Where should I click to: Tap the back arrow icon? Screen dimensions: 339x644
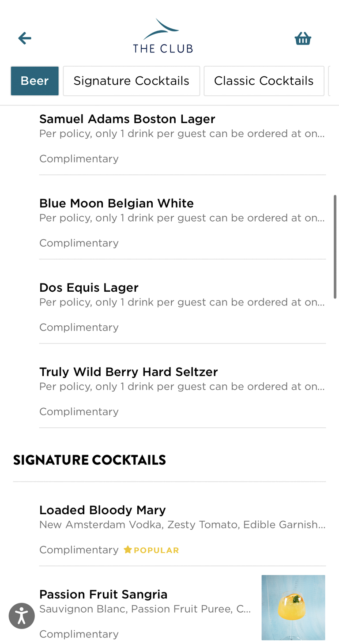coord(25,38)
